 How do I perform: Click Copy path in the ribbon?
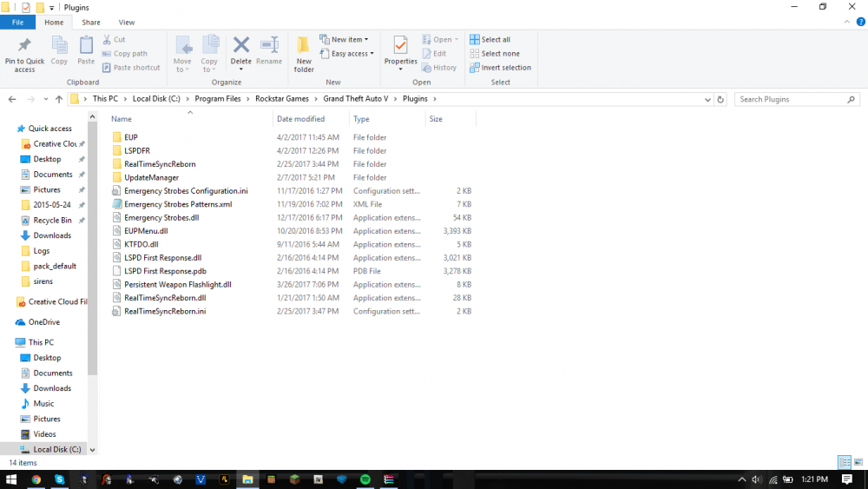[x=124, y=54]
